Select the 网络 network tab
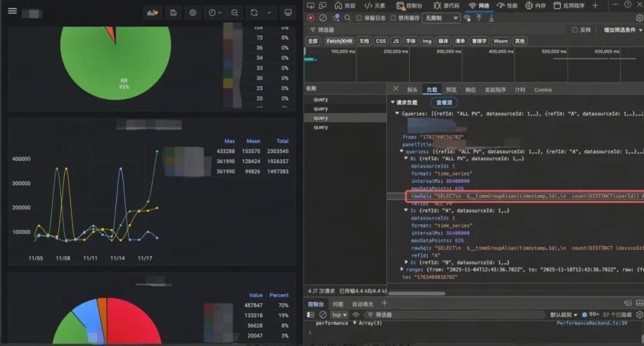 click(479, 5)
